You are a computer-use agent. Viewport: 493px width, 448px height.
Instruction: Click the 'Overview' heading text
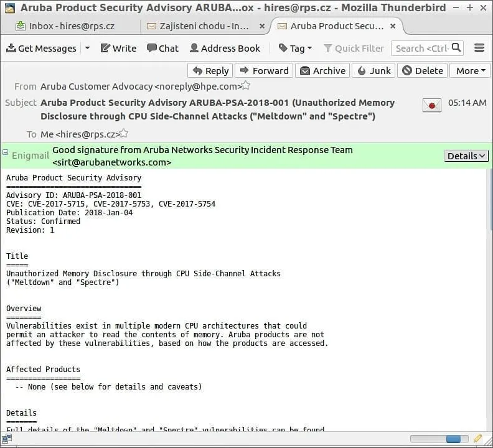click(24, 309)
